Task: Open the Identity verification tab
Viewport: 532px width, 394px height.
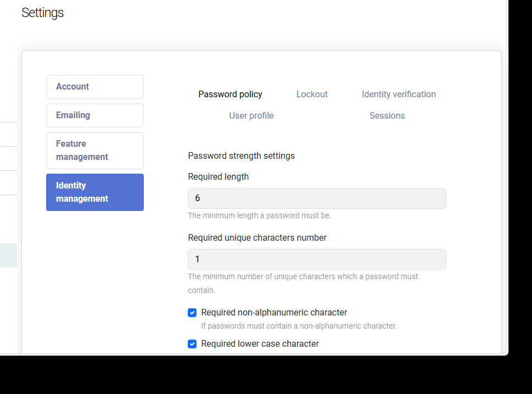Action: (399, 95)
